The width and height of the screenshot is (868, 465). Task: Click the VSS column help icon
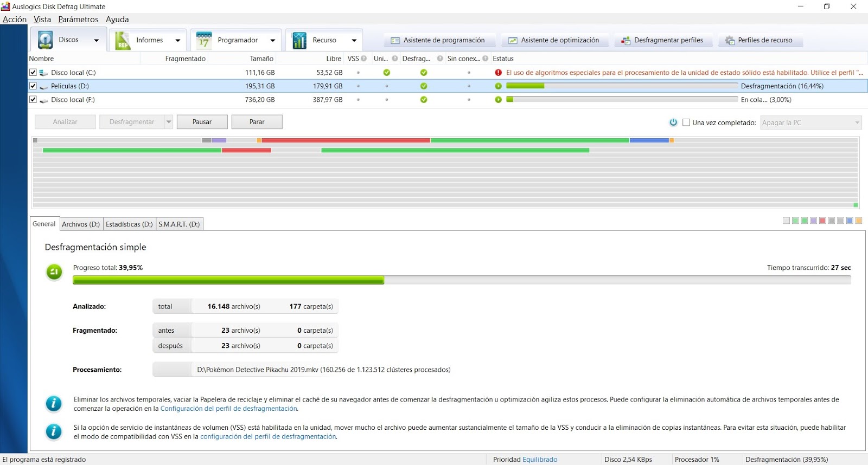point(363,59)
